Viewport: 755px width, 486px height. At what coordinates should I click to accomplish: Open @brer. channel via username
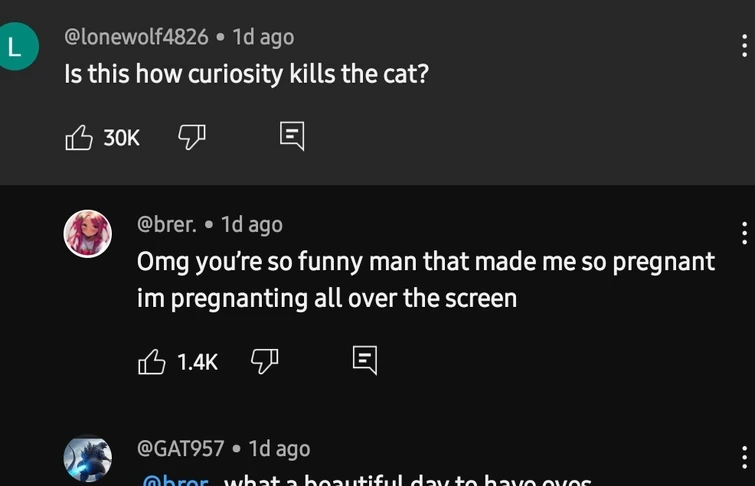[166, 224]
